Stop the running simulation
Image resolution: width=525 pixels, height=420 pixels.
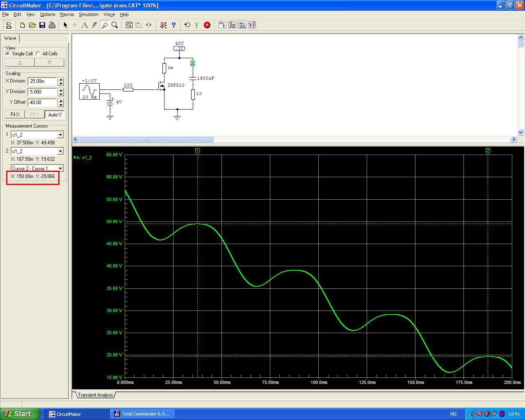point(207,25)
